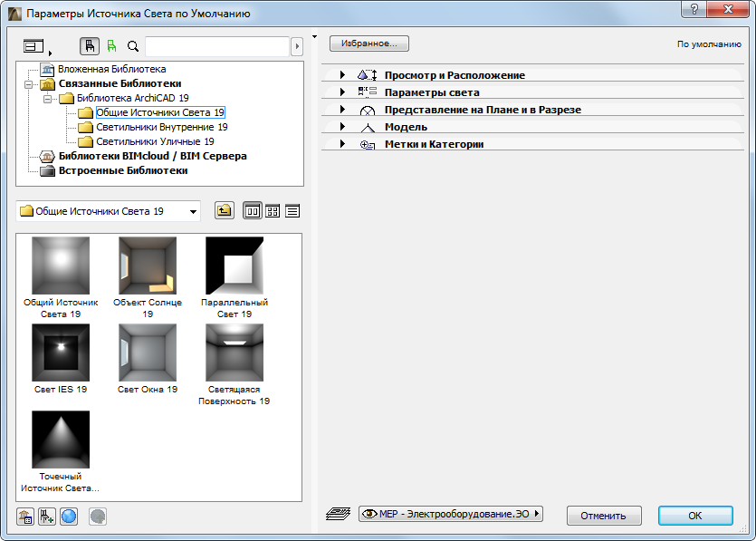Switch to small thumbnail grid view

(x=273, y=211)
